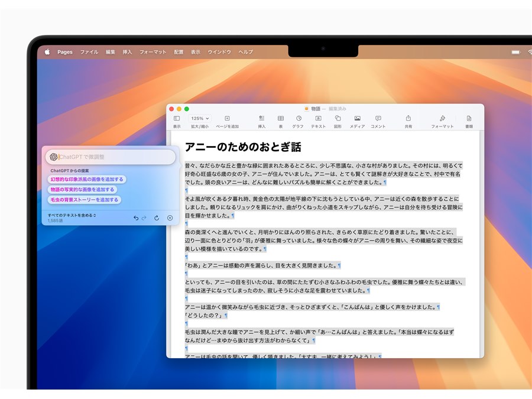Select 幻想的な印象派風の画像を追加する suggestion
Image resolution: width=532 pixels, height=399 pixels.
(x=87, y=179)
